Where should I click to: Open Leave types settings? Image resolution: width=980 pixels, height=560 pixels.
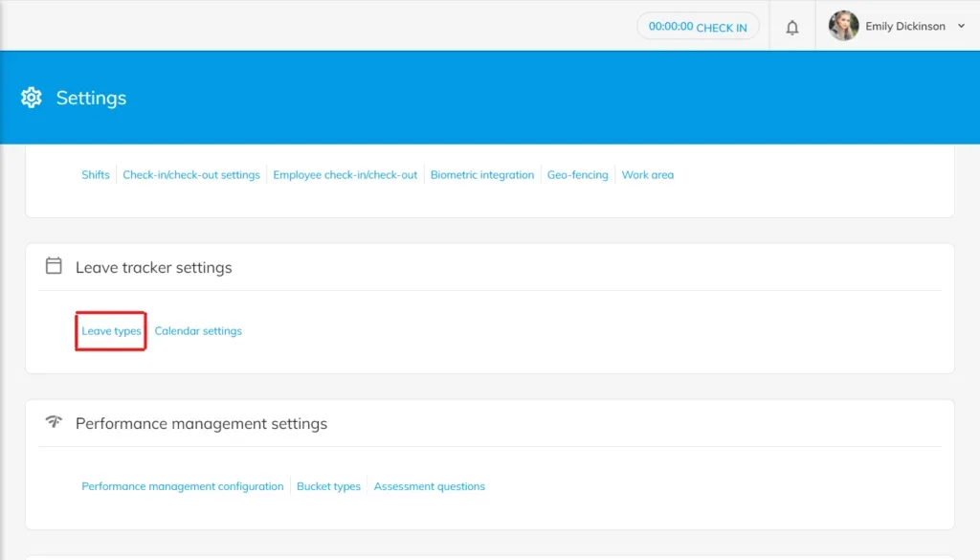click(111, 330)
